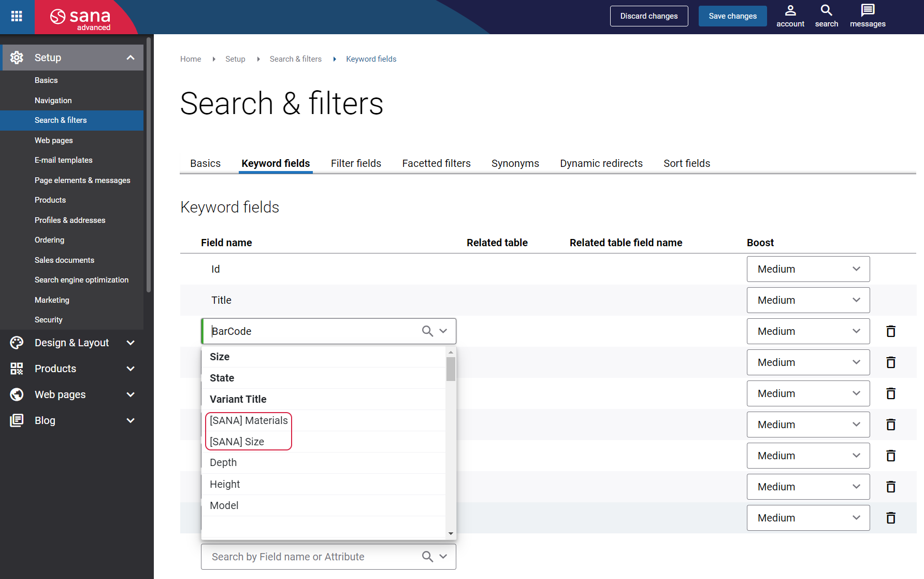Image resolution: width=924 pixels, height=579 pixels.
Task: Click the Keyword fields breadcrumb
Action: pos(371,59)
